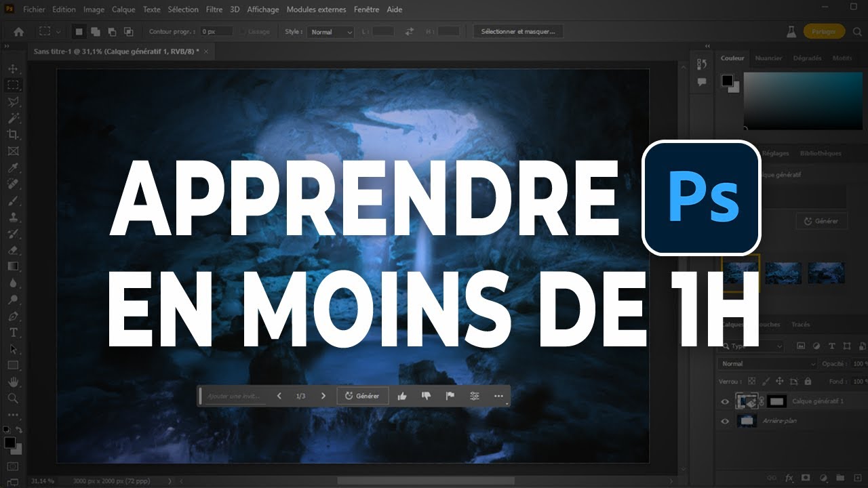Select the Hand tool
The height and width of the screenshot is (488, 868).
pos(13,382)
